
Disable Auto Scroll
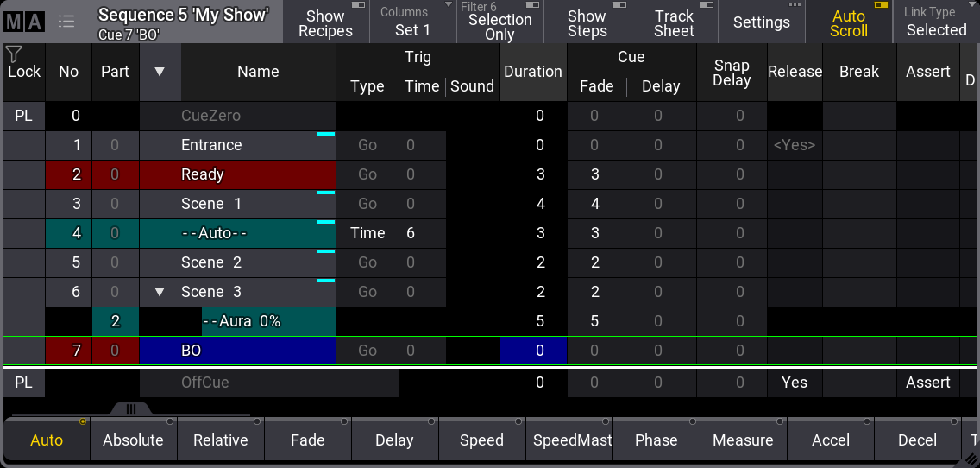click(848, 22)
